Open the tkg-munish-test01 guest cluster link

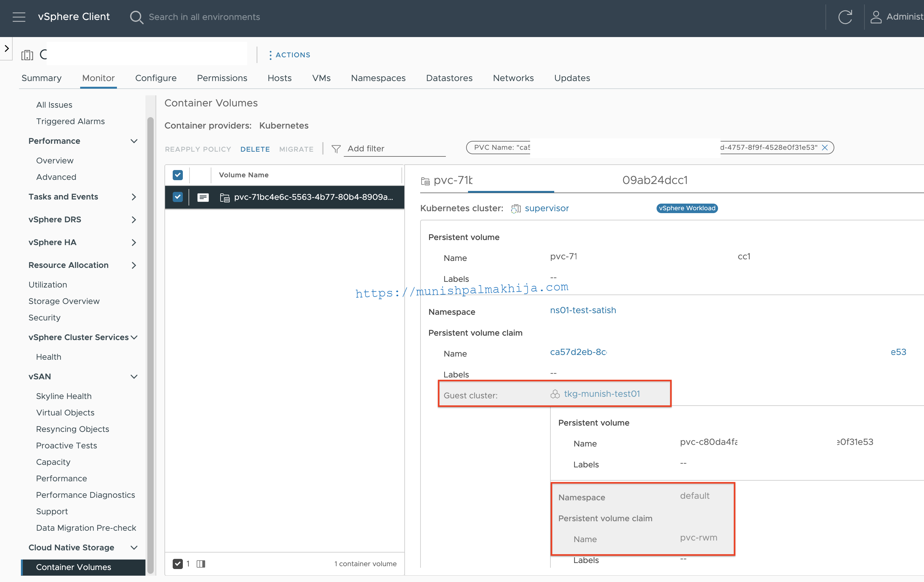[602, 394]
